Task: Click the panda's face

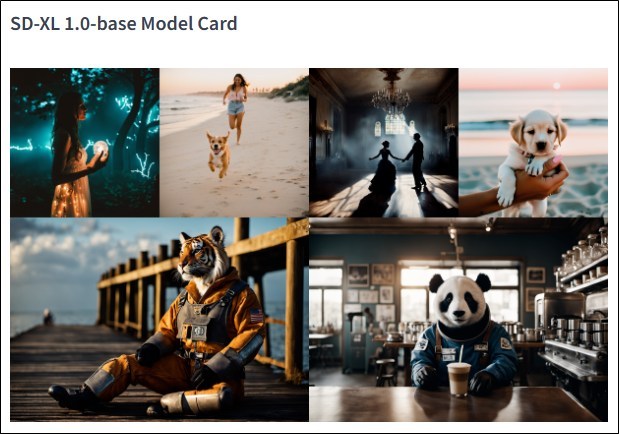Action: (x=460, y=298)
